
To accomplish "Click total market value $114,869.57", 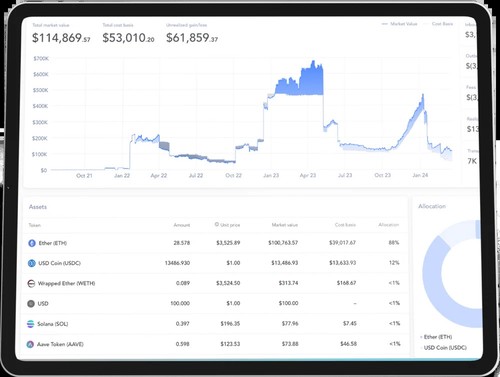I will tap(61, 38).
